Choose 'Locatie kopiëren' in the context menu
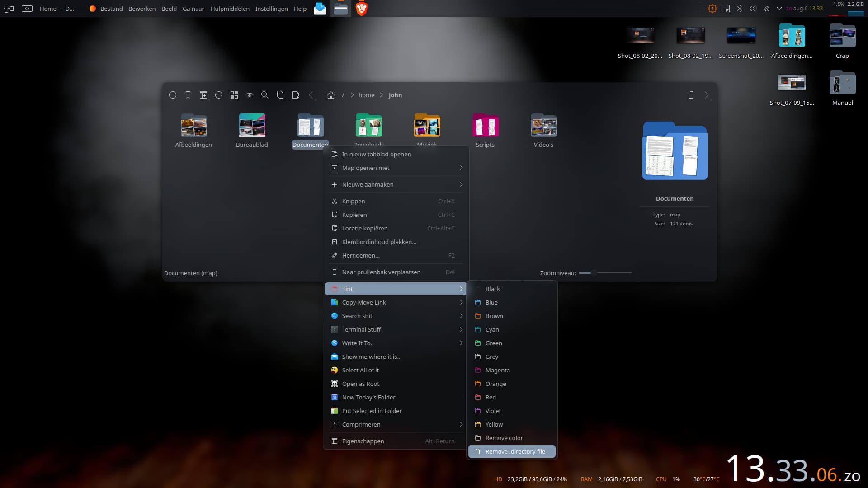Screen dimensions: 868x488 tap(396, 228)
